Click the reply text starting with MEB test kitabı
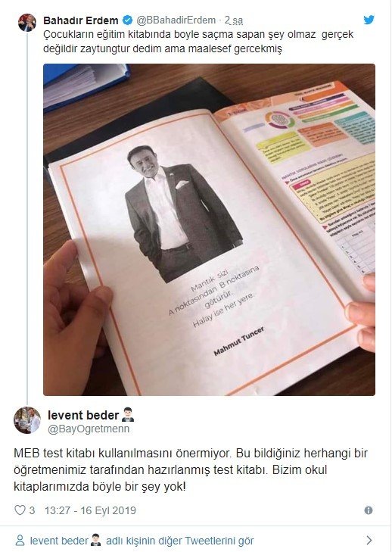Image resolution: width=392 pixels, height=552 pixels. pos(191,470)
